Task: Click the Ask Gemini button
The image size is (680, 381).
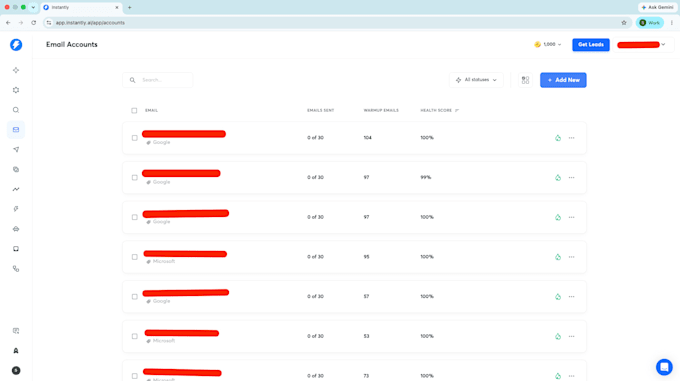Action: tap(657, 7)
